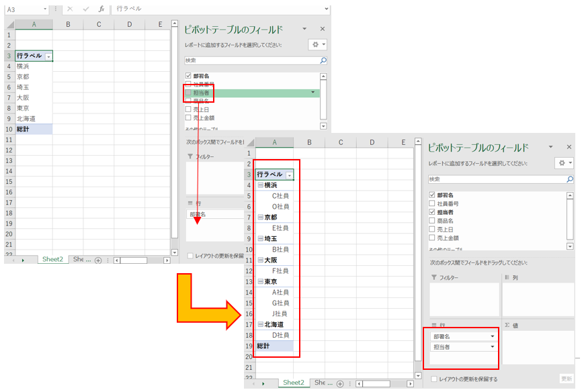This screenshot has width=584, height=392.
Task: Click search magnifier above the green-highlighted 担当者 field
Action: tap(323, 60)
